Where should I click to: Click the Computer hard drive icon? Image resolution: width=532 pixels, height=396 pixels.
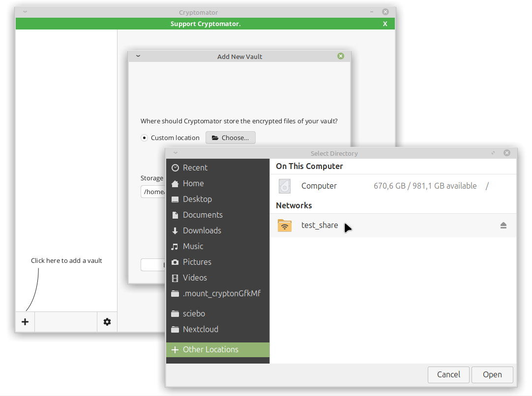click(x=285, y=186)
